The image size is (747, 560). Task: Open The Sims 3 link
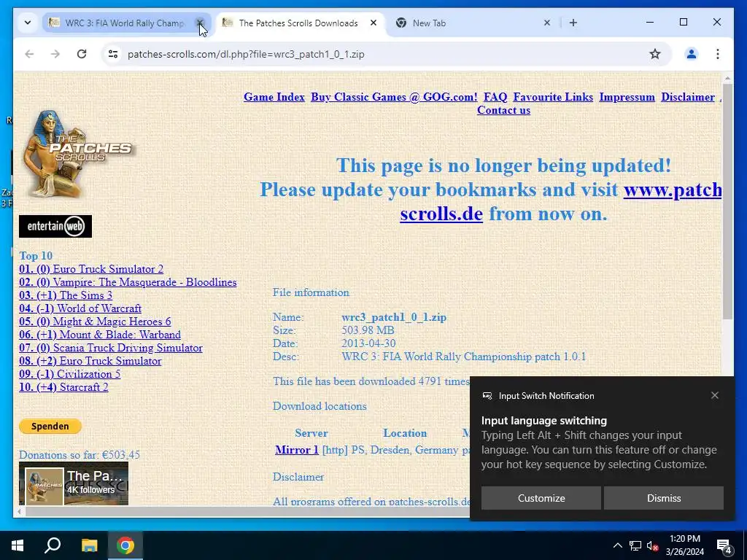[x=66, y=295]
